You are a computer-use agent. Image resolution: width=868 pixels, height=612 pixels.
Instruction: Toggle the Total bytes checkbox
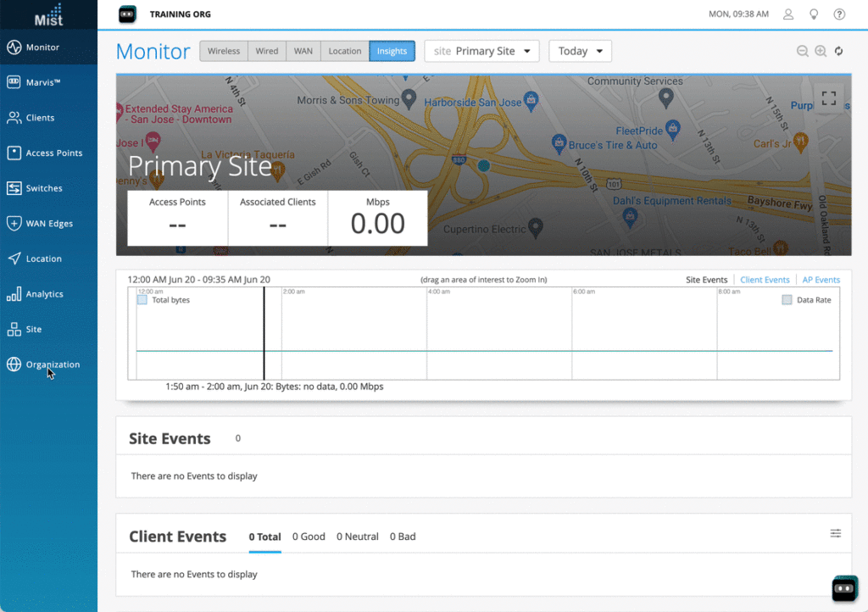click(x=142, y=300)
